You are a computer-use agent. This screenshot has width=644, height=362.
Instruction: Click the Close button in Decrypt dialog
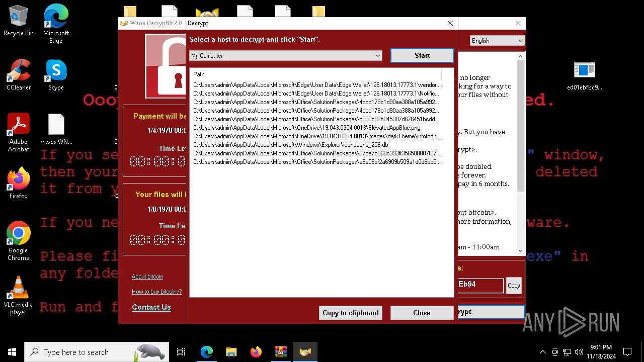pos(422,313)
